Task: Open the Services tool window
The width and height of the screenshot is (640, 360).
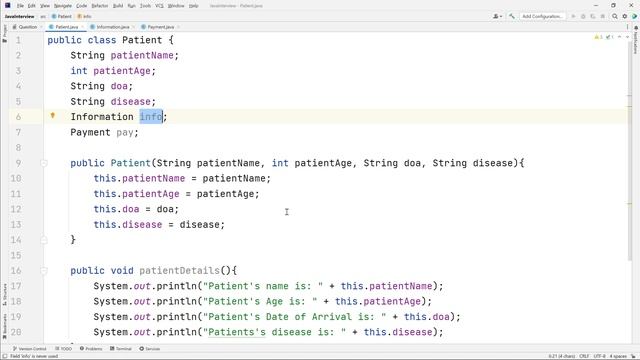Action: (x=150, y=349)
